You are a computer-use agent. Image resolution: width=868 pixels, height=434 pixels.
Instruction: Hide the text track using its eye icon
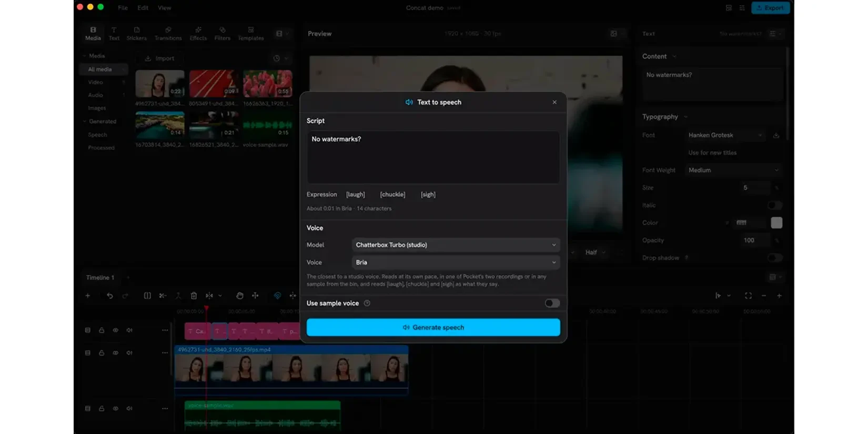(115, 330)
